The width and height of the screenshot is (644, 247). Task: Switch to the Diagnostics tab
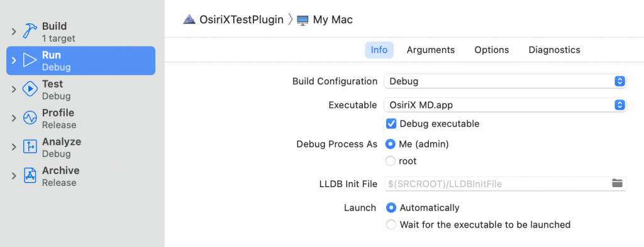(555, 50)
